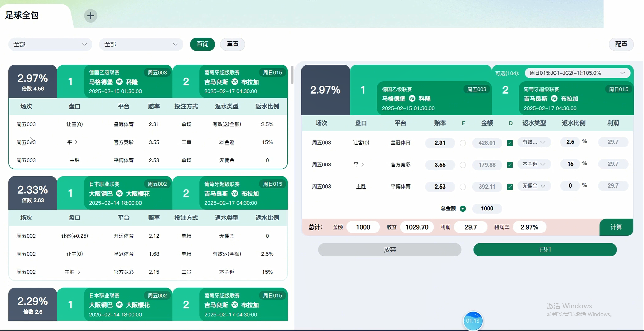Click the VS badge between 马格德堡 and 科隆

[x=119, y=82]
